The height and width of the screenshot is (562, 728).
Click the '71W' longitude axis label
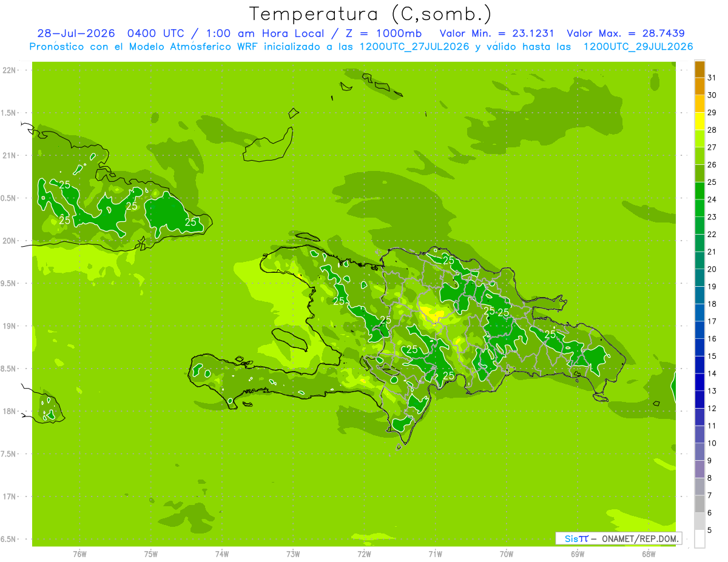pyautogui.click(x=435, y=554)
